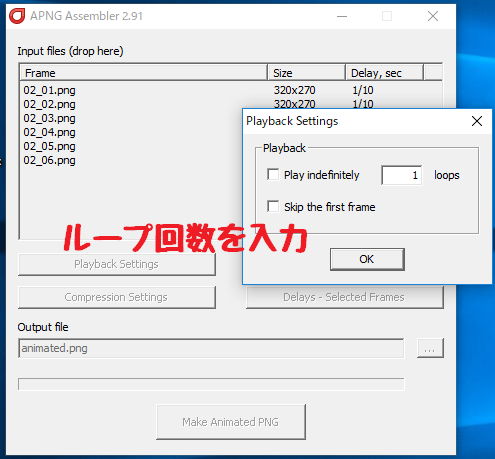The height and width of the screenshot is (459, 495).
Task: Click the animated.png output file field
Action: 211,348
